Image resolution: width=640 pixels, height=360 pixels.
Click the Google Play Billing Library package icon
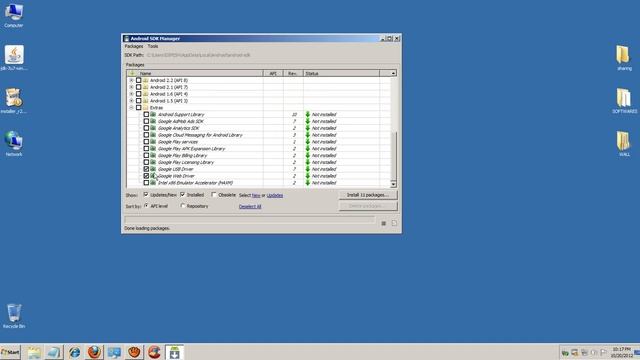153,156
